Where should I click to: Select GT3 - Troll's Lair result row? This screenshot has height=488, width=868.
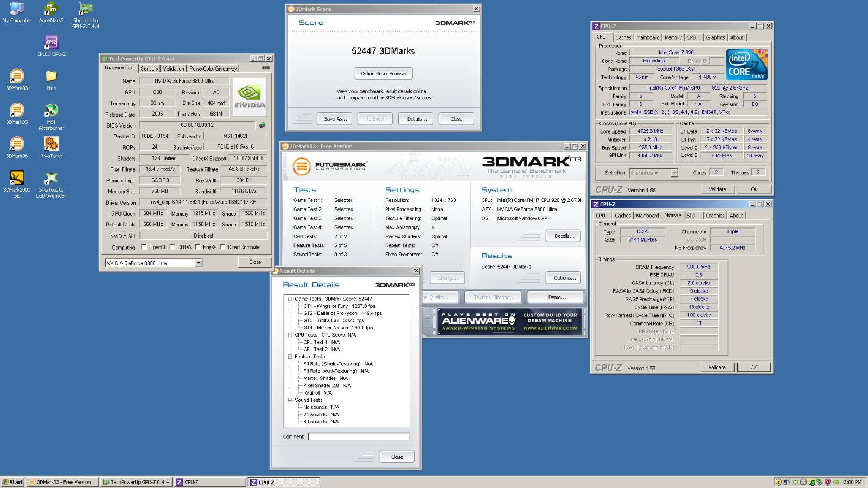(x=334, y=321)
